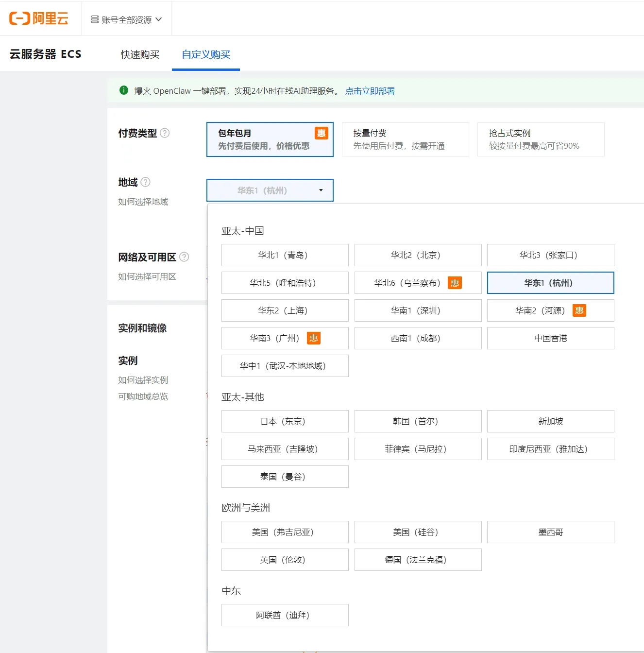Choose region 德国（法兰克福）
Screen dimensions: 644x653
[418, 560]
